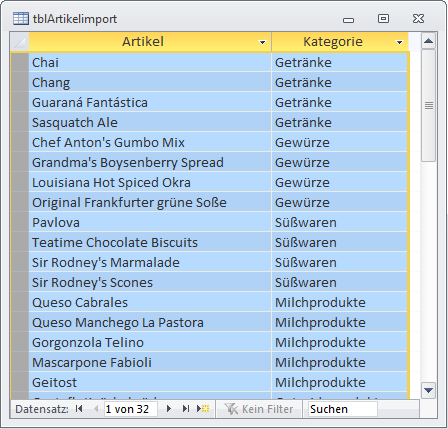Viewport: 448px width, 429px height.
Task: Click Süßwaren category in the Pavlova row
Action: pyautogui.click(x=340, y=222)
